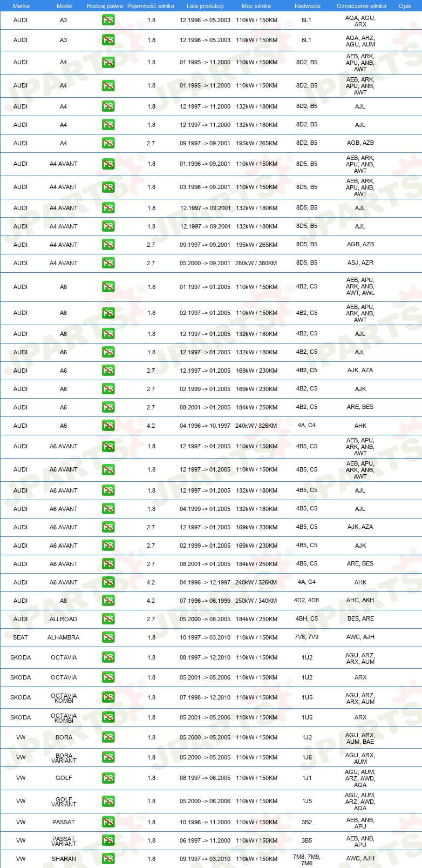Click the PB icon in the VW Golf 1J1 row
This screenshot has height=868, width=422.
coord(108,778)
